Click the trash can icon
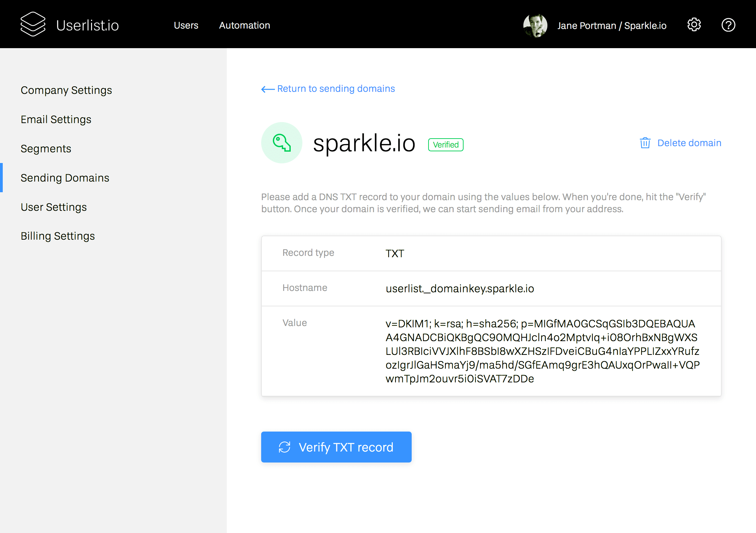The width and height of the screenshot is (756, 533). click(645, 143)
